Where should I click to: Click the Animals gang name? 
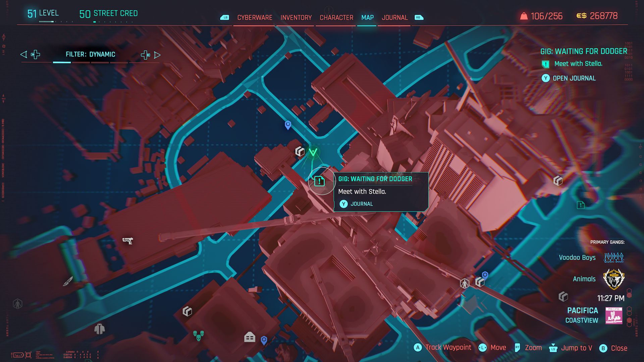click(584, 279)
